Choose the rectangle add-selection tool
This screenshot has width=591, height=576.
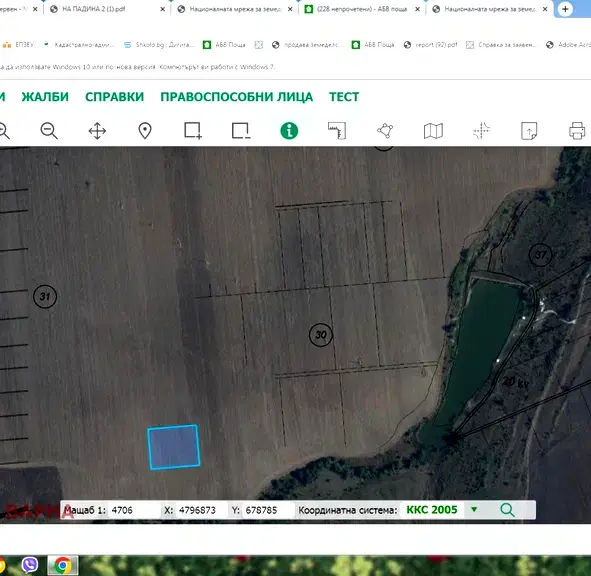(193, 131)
